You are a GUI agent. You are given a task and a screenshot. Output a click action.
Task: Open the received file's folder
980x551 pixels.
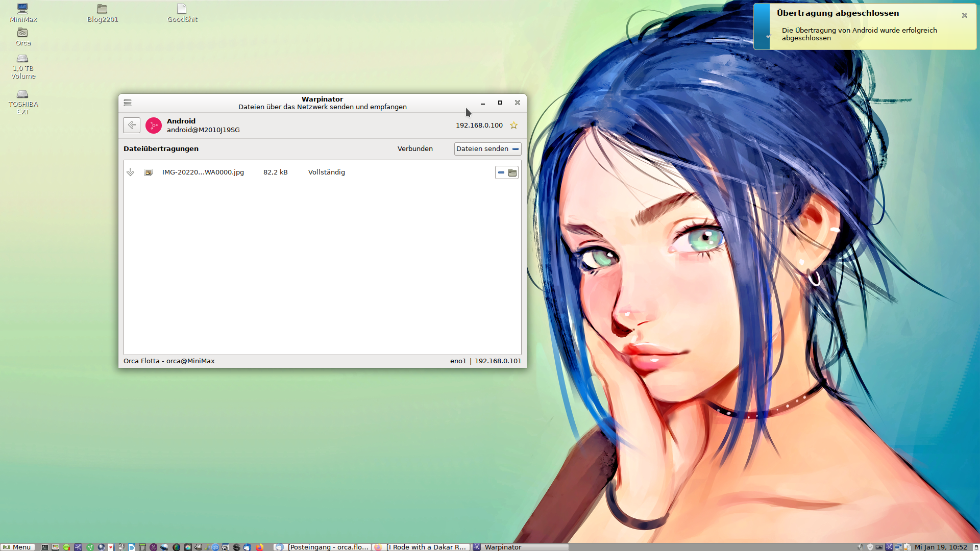click(x=512, y=172)
